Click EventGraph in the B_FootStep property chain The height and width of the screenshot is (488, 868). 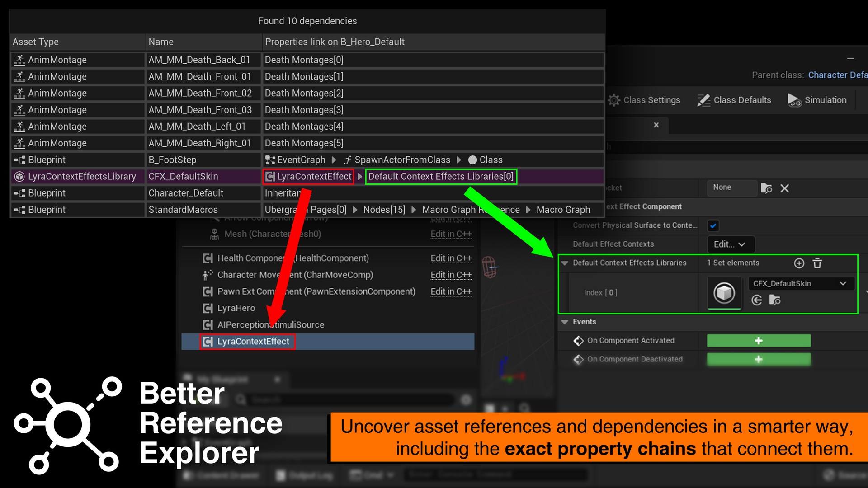point(295,160)
